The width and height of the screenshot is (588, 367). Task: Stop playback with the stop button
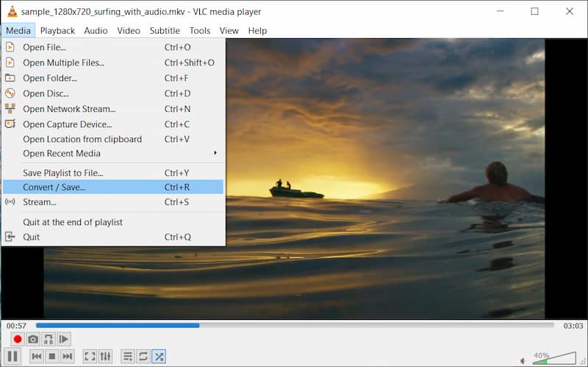coord(52,356)
